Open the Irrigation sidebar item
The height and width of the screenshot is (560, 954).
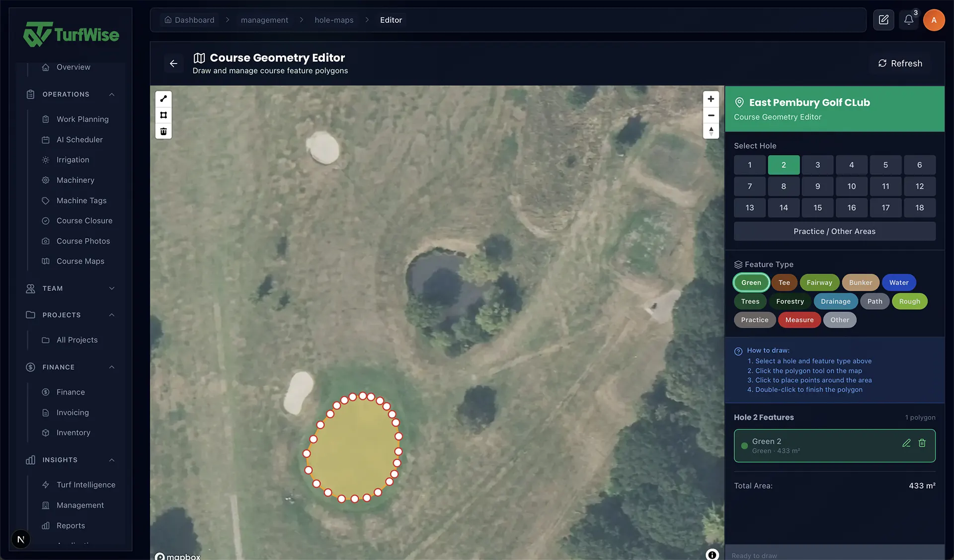click(x=72, y=159)
